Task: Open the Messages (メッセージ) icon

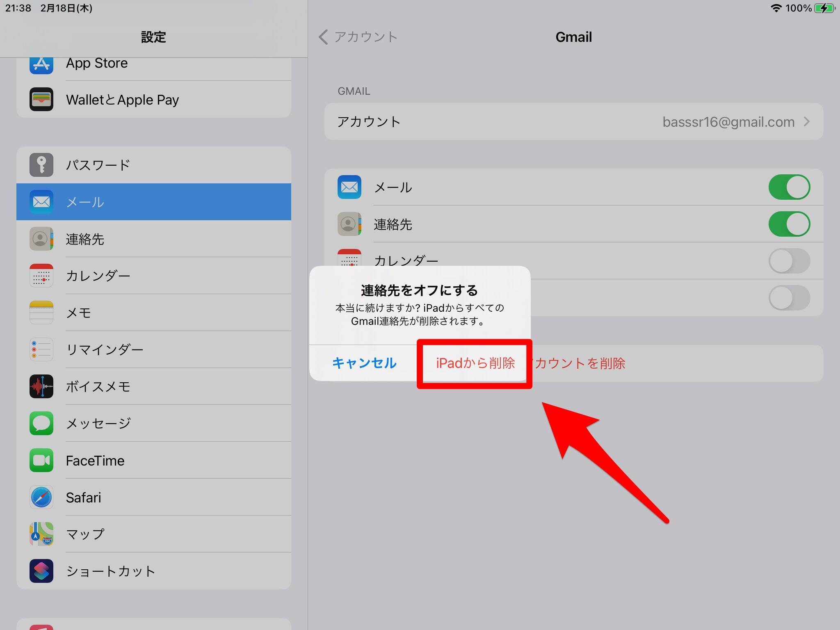Action: click(x=41, y=423)
